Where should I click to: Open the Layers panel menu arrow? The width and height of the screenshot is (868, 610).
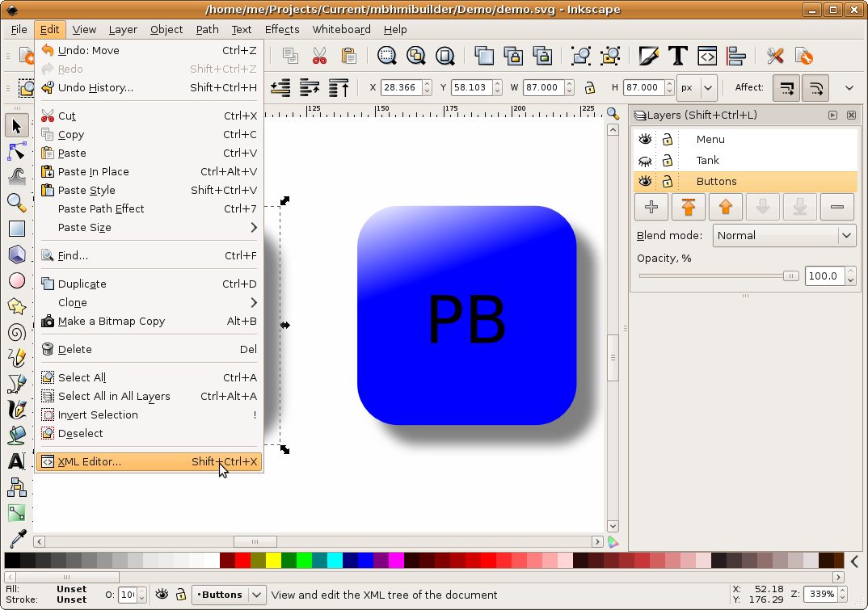832,116
